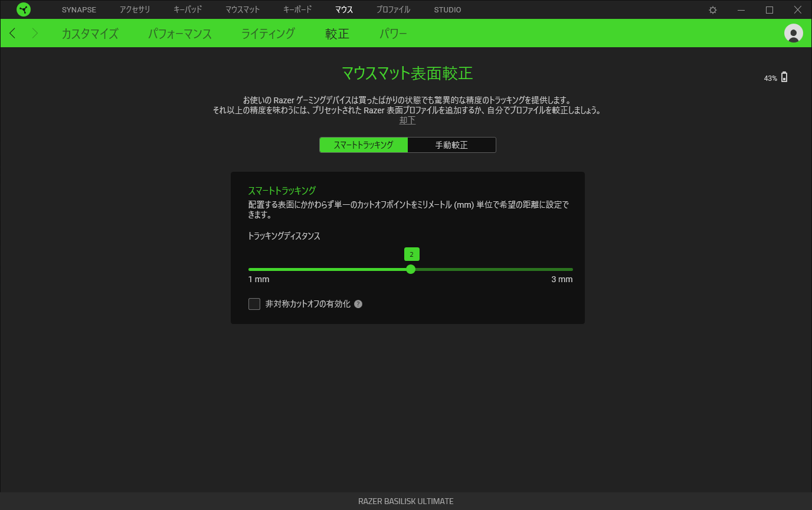
Task: Select スマートトラッキング mode toggle
Action: point(364,145)
